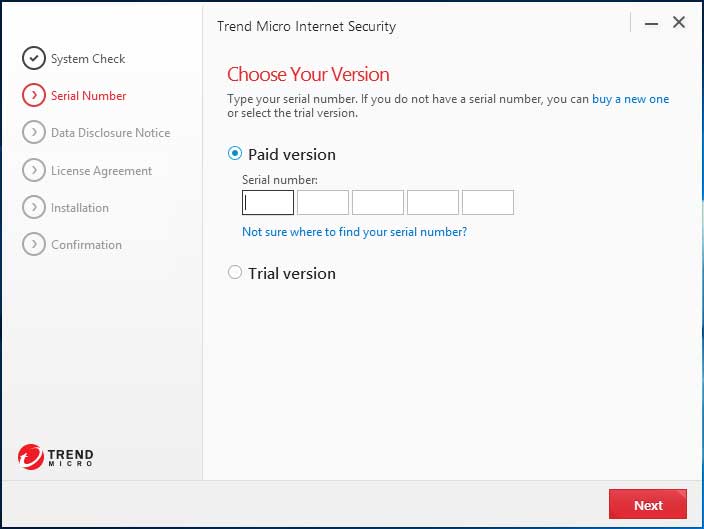The width and height of the screenshot is (704, 529).
Task: Click the 'Choose Your Version' heading
Action: pos(308,75)
